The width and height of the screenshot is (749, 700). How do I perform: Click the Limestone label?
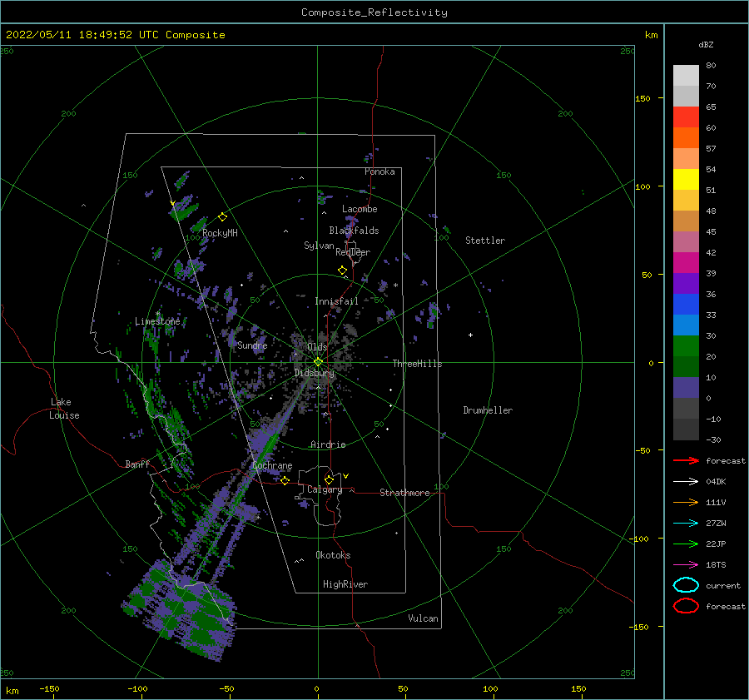tap(157, 321)
